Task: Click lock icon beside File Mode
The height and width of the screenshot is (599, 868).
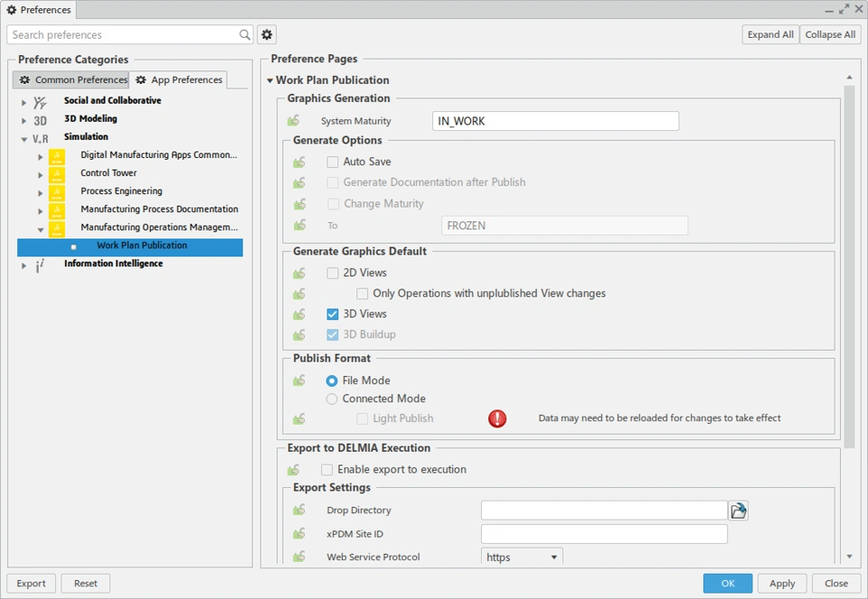Action: tap(299, 381)
